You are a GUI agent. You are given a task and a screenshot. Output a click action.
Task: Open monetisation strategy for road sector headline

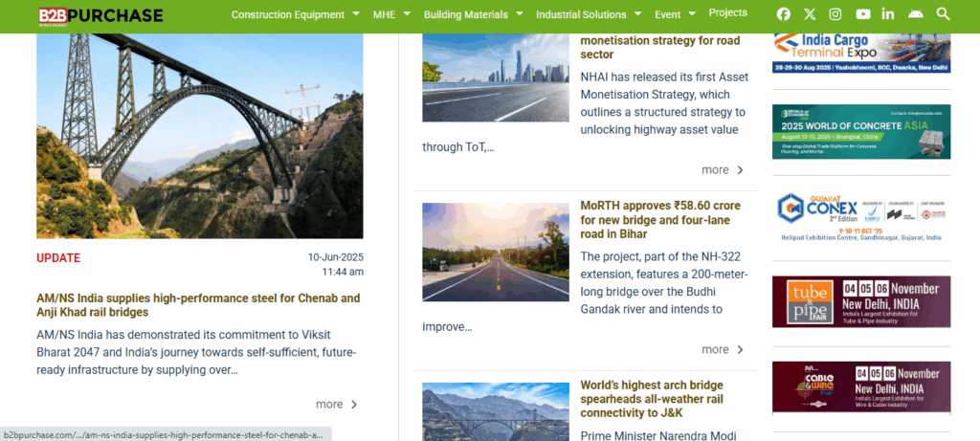coord(660,48)
